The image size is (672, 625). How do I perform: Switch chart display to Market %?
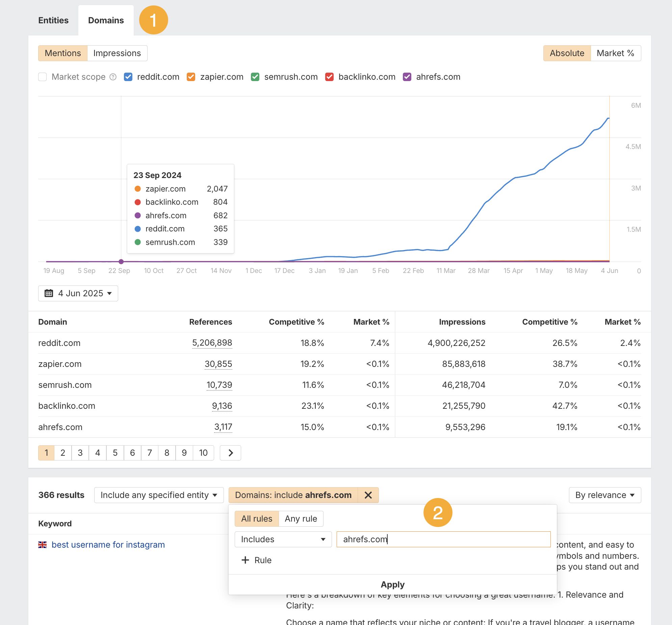615,53
